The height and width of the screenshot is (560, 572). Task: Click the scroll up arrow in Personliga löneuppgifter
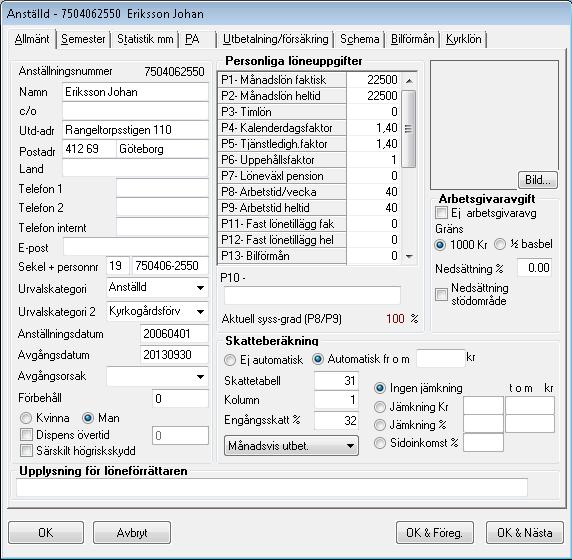409,81
